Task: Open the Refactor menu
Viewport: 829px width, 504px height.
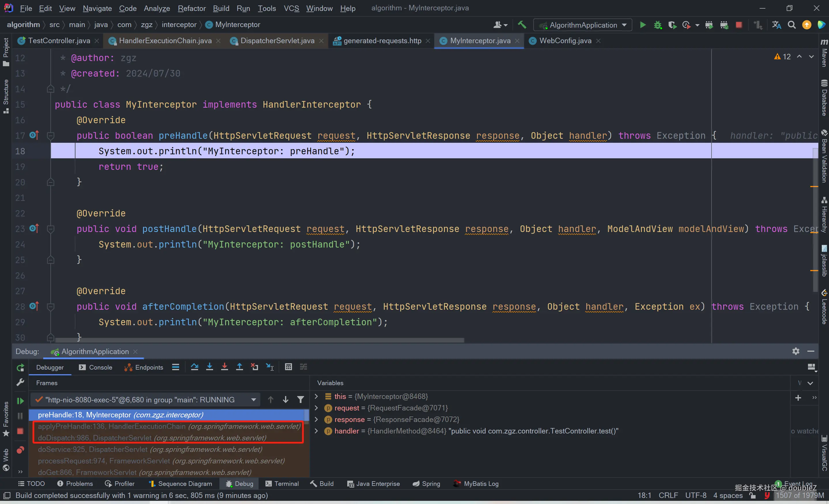Action: (191, 8)
